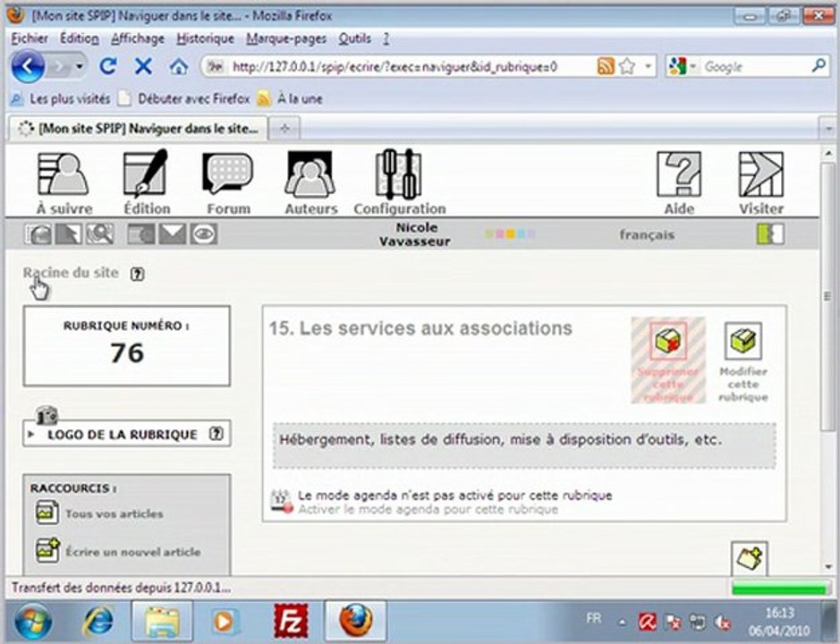
Task: Click the search magnifier in the Google box
Action: click(x=819, y=66)
